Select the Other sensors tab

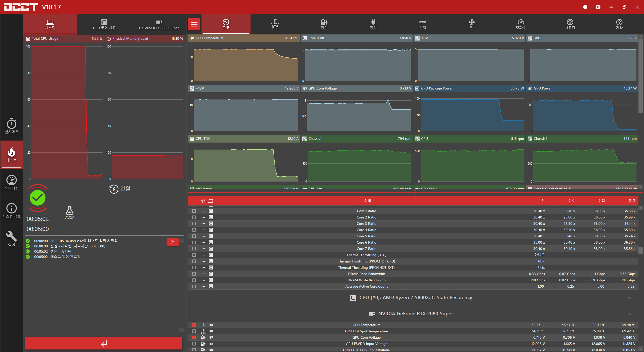coord(619,24)
